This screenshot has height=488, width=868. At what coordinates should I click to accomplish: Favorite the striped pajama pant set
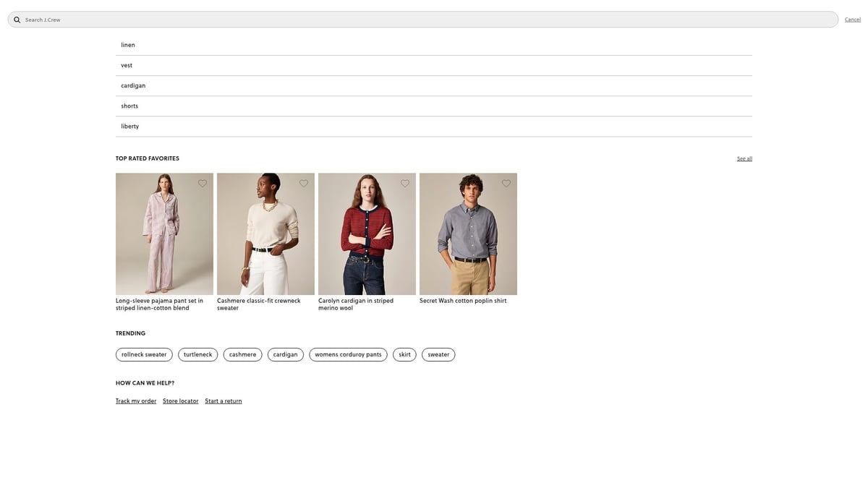point(203,184)
